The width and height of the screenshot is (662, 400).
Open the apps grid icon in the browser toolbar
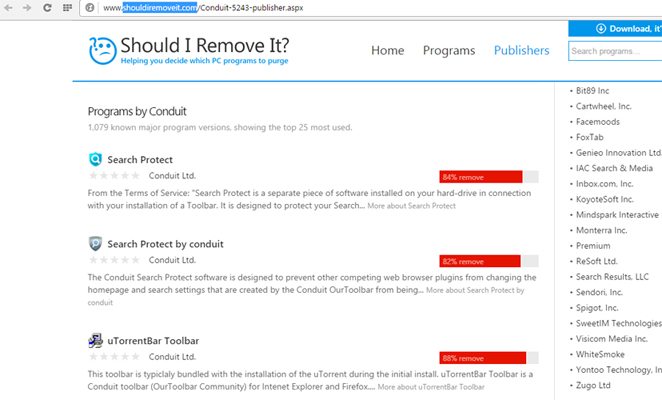(67, 8)
